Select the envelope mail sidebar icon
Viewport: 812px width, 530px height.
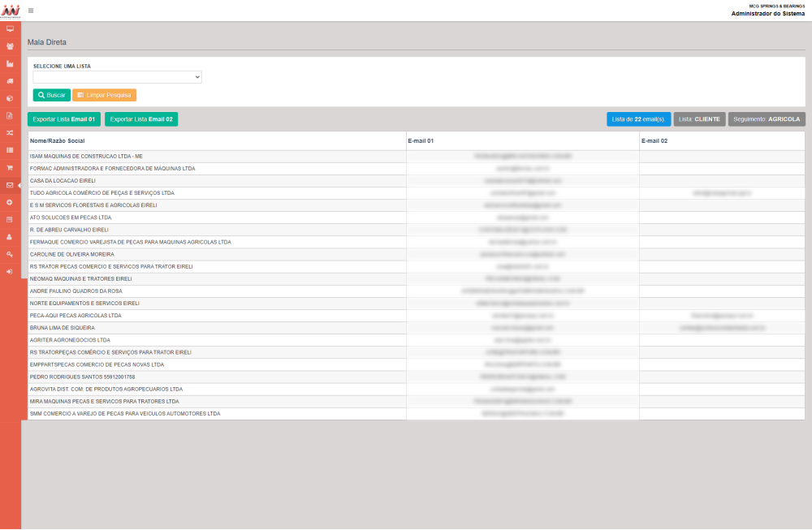pyautogui.click(x=10, y=185)
